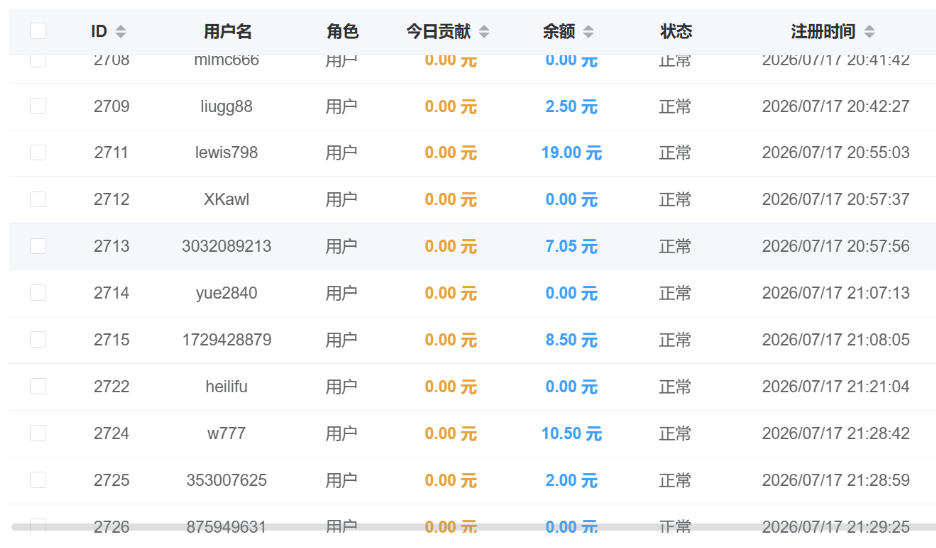Click username 353007625
The image size is (936, 548).
click(226, 480)
